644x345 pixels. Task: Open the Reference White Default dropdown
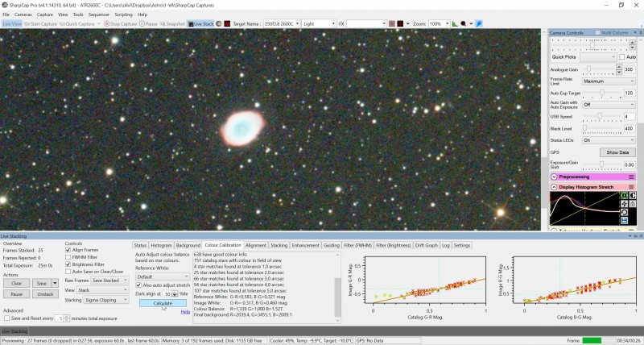click(163, 276)
